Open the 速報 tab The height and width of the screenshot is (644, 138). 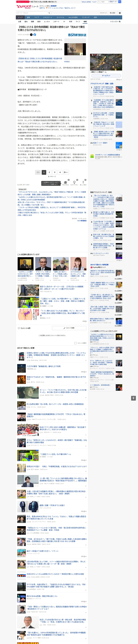(28, 17)
